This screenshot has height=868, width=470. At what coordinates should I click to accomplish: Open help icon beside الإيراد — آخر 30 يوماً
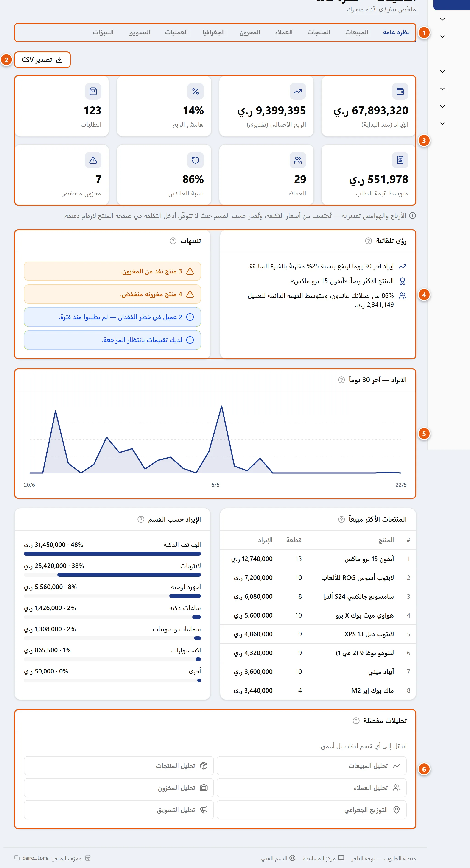click(x=341, y=380)
